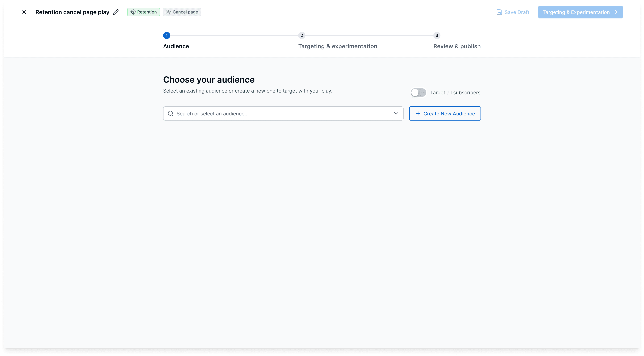Select the Audience step label
This screenshot has height=356, width=644.
coord(176,46)
